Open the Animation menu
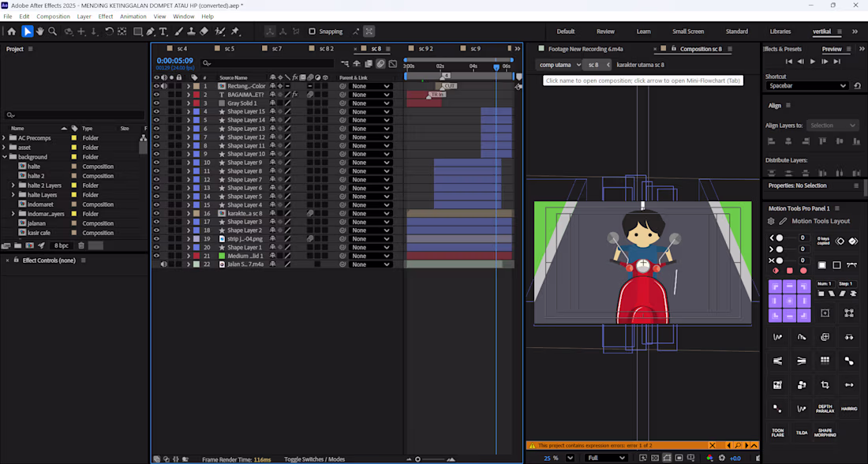 [133, 16]
